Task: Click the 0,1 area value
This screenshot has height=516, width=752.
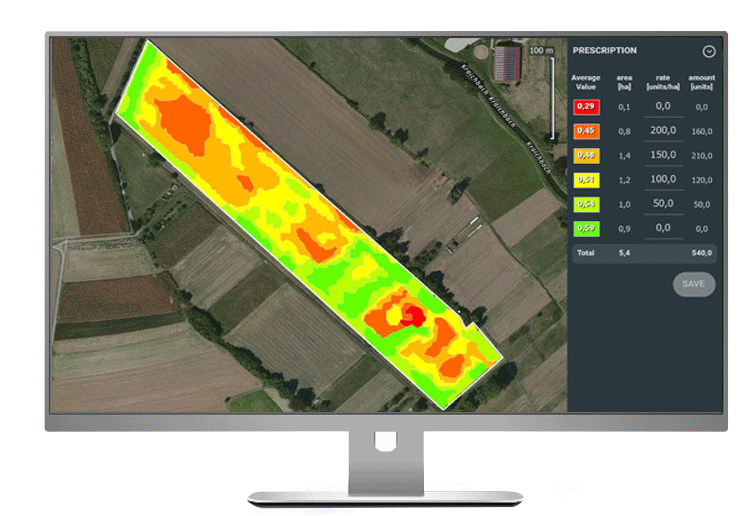Action: click(624, 107)
